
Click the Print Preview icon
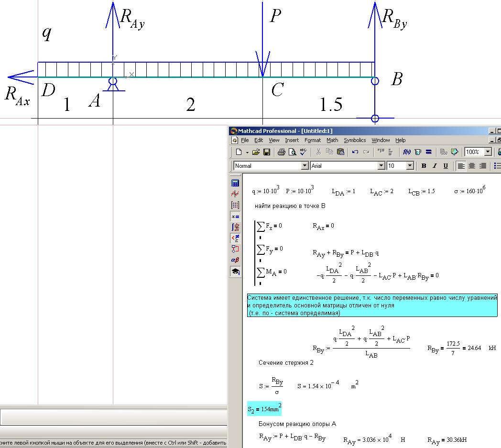pos(292,152)
